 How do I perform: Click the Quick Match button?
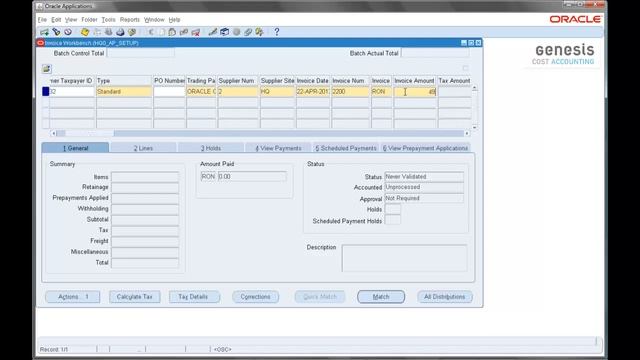tap(320, 297)
